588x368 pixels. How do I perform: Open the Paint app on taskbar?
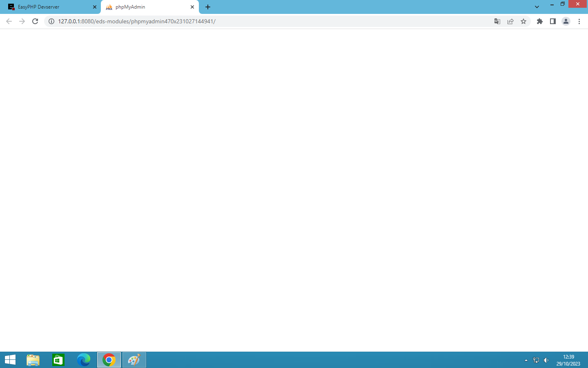coord(134,360)
